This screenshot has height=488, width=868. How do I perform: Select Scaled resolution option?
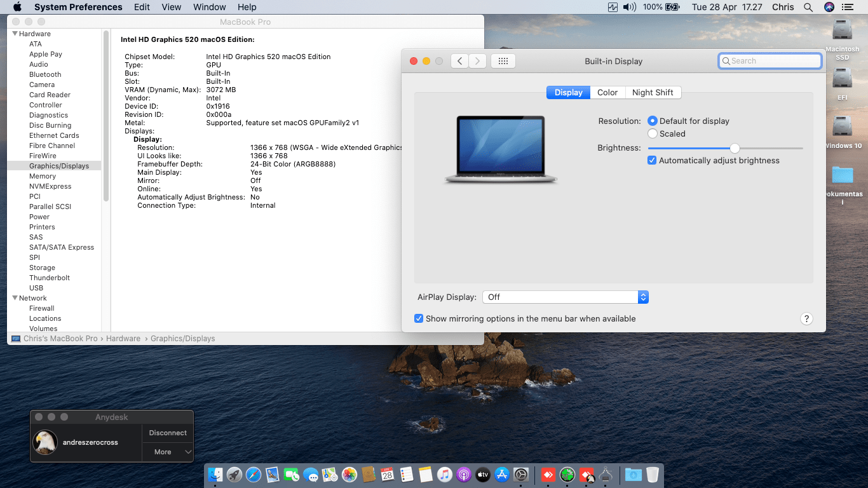click(652, 133)
